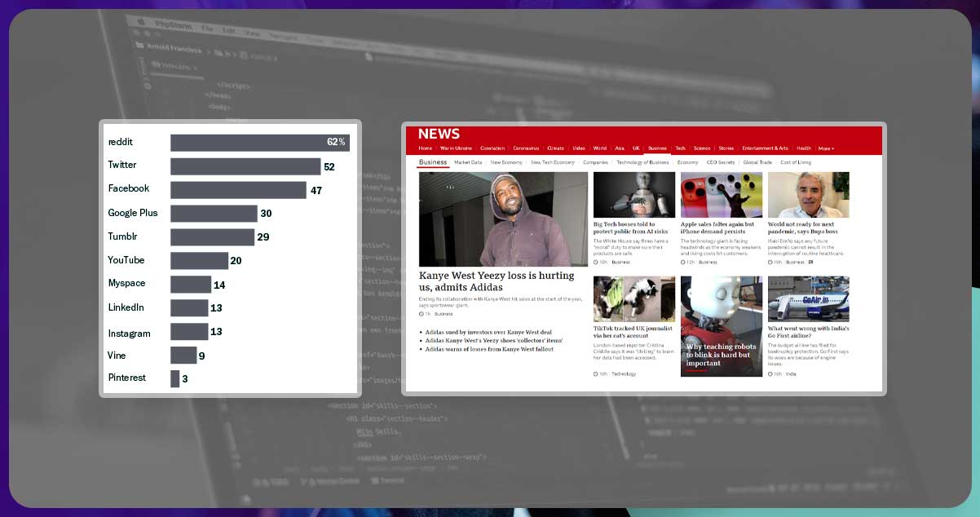Click the Tumblr label in the bar chart
The width and height of the screenshot is (980, 517).
(123, 236)
